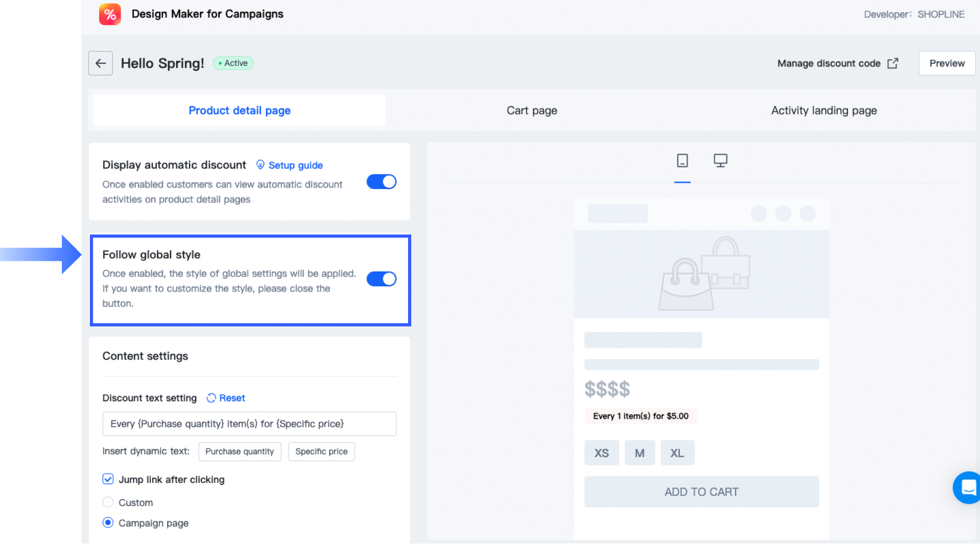
Task: Click the Design Maker percent app icon
Action: (x=109, y=14)
